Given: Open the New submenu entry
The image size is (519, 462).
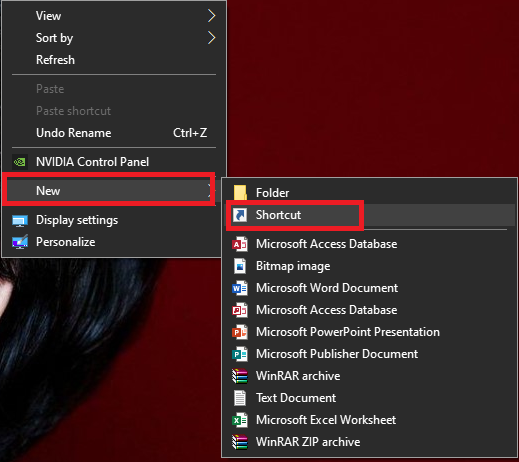Looking at the screenshot, I should click(x=111, y=191).
